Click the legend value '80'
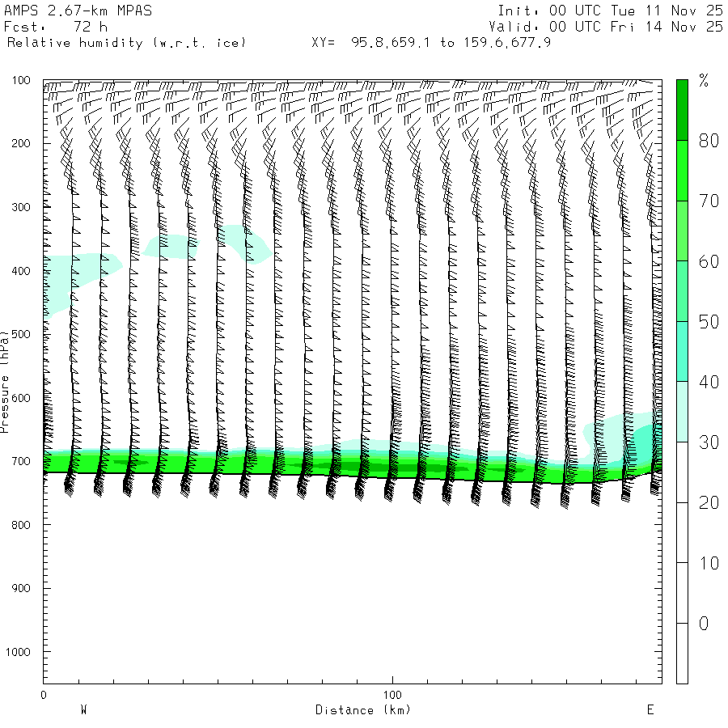Viewport: 728px width, 728px height. click(709, 141)
